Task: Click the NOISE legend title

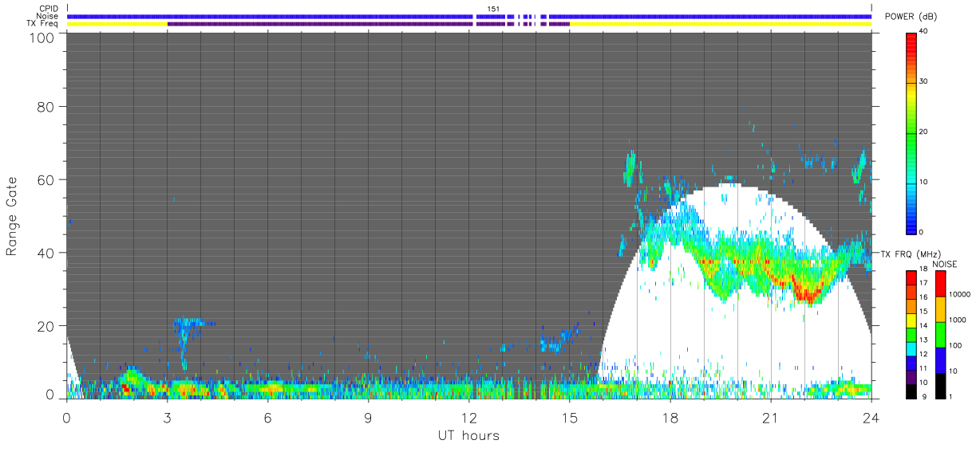Action: click(944, 264)
